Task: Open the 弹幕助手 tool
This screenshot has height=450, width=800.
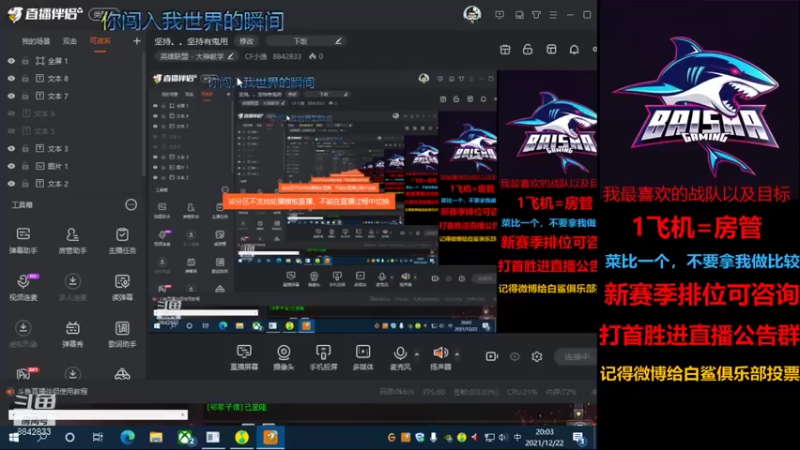Action: pyautogui.click(x=23, y=240)
